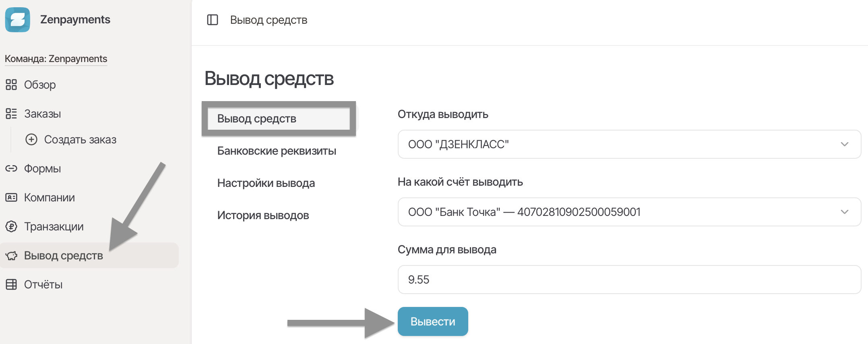Click the Формы link icon
868x344 pixels.
coord(11,168)
